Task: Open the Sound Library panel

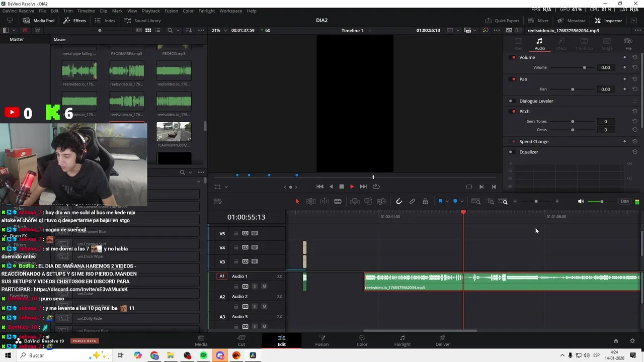Action: click(142, 21)
